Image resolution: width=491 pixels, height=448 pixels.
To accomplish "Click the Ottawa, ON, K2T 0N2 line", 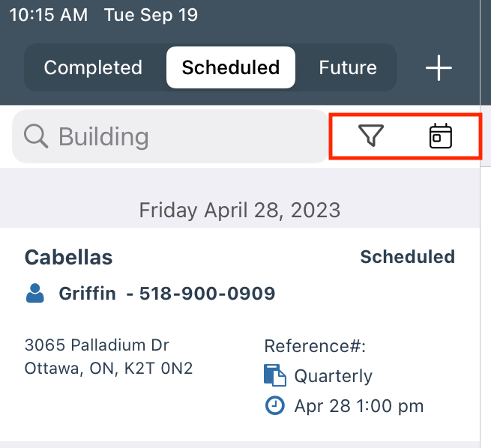I will [109, 368].
